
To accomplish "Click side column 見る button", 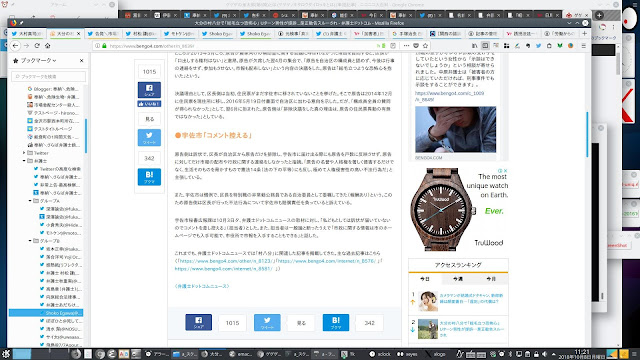I will coord(149,119).
